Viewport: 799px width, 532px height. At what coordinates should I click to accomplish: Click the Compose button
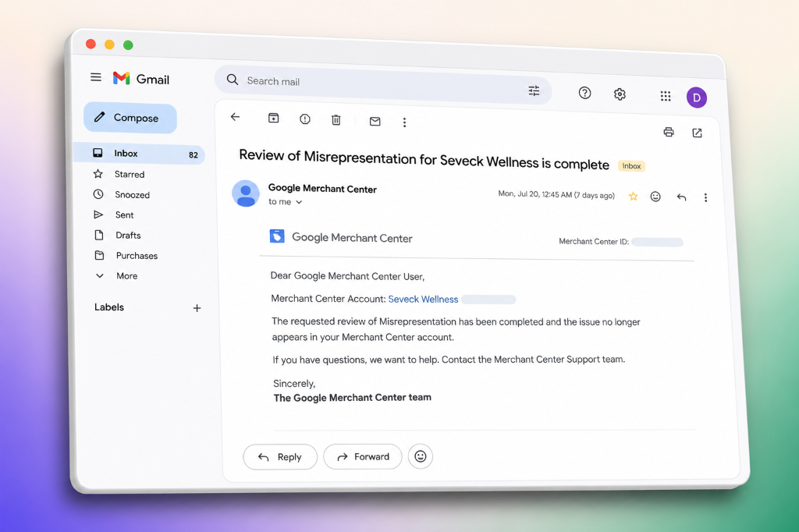coord(130,119)
